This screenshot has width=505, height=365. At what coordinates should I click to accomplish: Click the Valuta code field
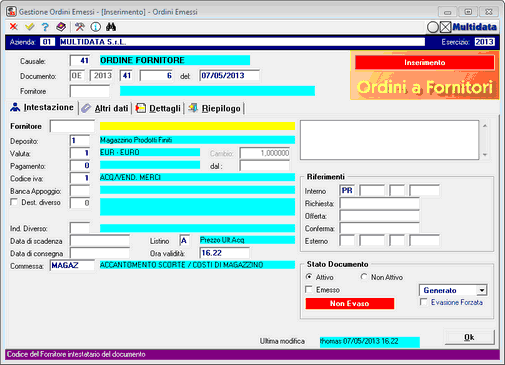tap(80, 153)
